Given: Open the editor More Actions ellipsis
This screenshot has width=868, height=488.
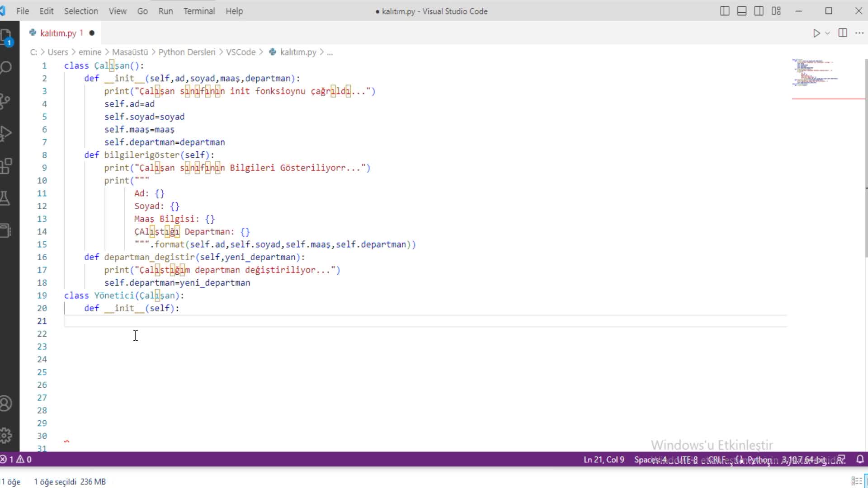Looking at the screenshot, I should pyautogui.click(x=859, y=33).
